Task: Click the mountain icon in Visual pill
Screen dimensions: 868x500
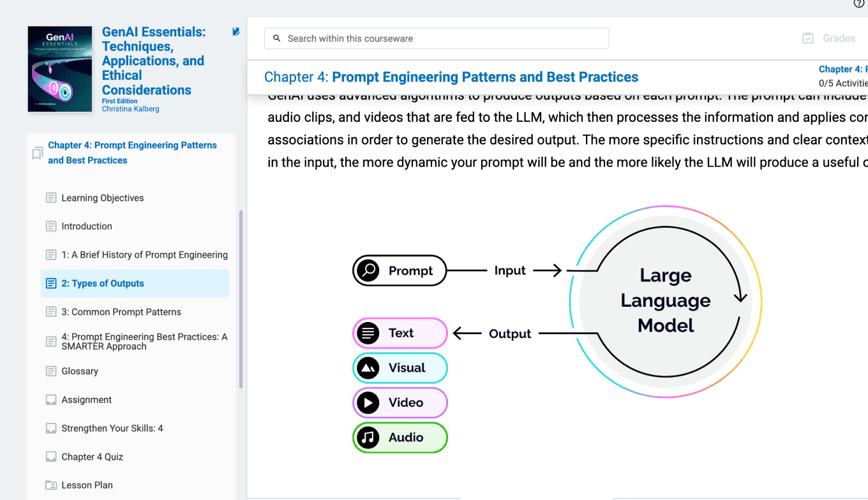Action: click(368, 368)
